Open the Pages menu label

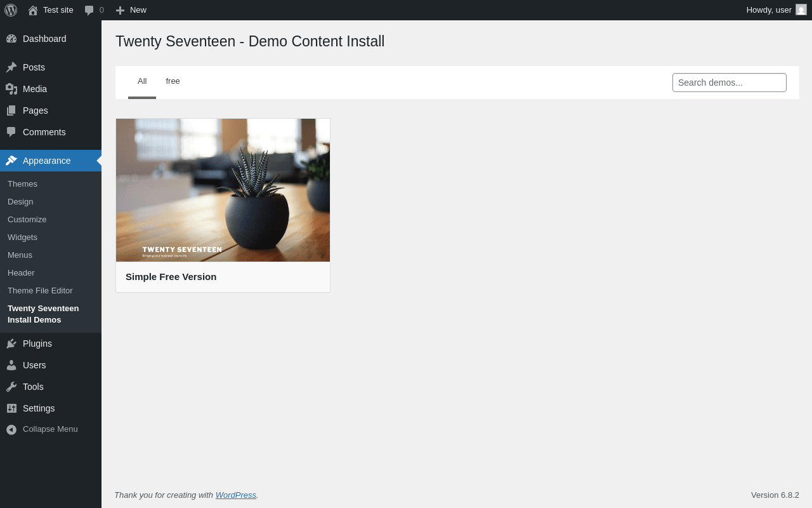[x=36, y=110]
